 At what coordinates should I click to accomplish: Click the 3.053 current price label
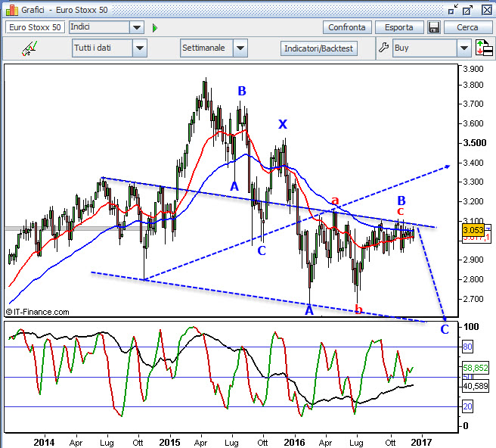pos(473,230)
